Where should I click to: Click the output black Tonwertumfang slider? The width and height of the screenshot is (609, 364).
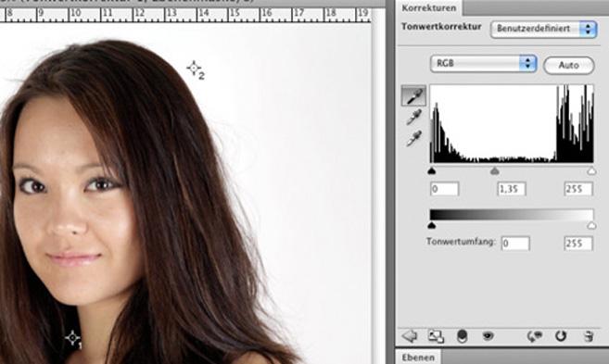[432, 225]
